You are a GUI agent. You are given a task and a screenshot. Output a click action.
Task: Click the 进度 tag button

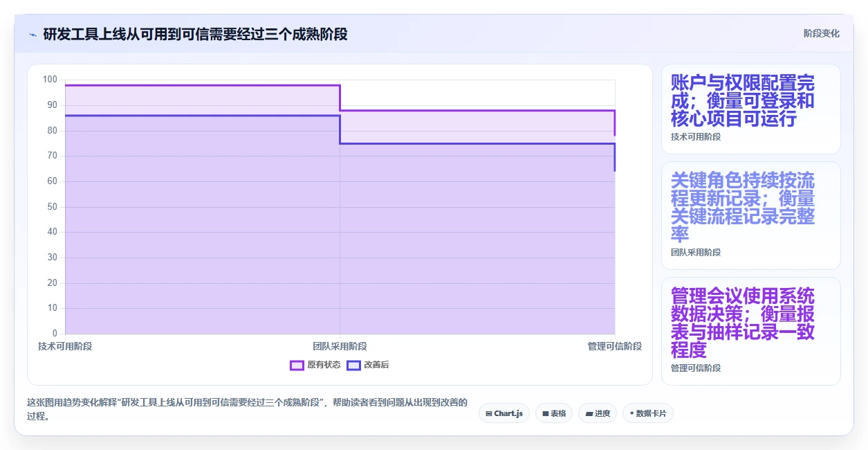pos(598,413)
